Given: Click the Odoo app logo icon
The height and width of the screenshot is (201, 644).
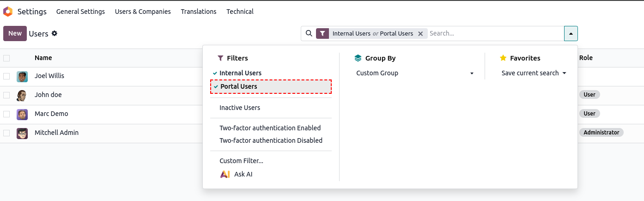Looking at the screenshot, I should (8, 12).
